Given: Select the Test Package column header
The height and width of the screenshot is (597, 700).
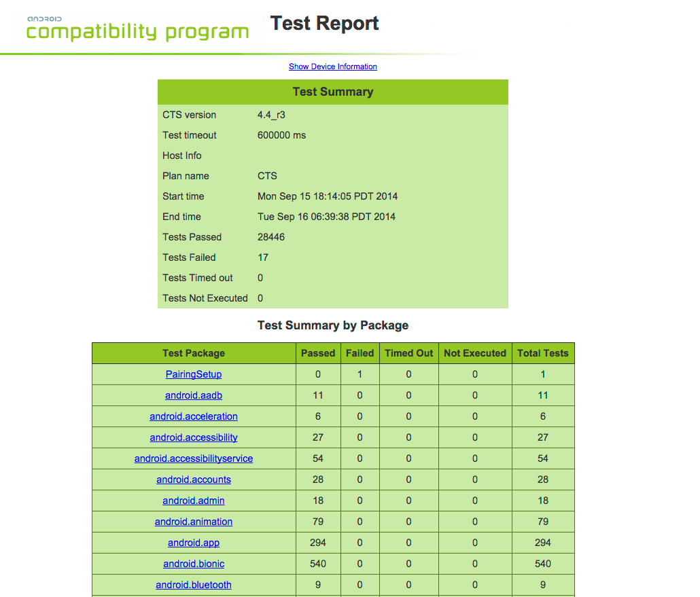Looking at the screenshot, I should 193,352.
